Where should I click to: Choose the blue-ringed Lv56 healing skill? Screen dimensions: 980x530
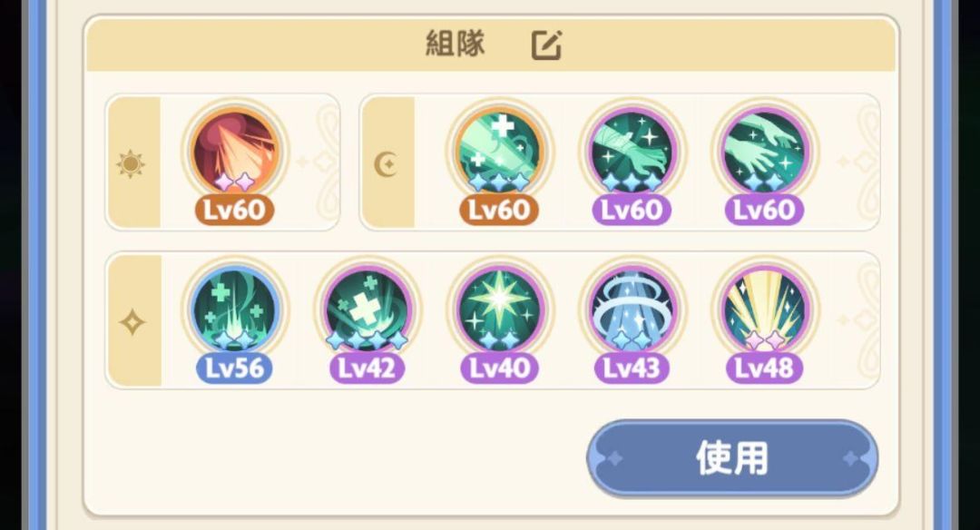click(x=234, y=310)
